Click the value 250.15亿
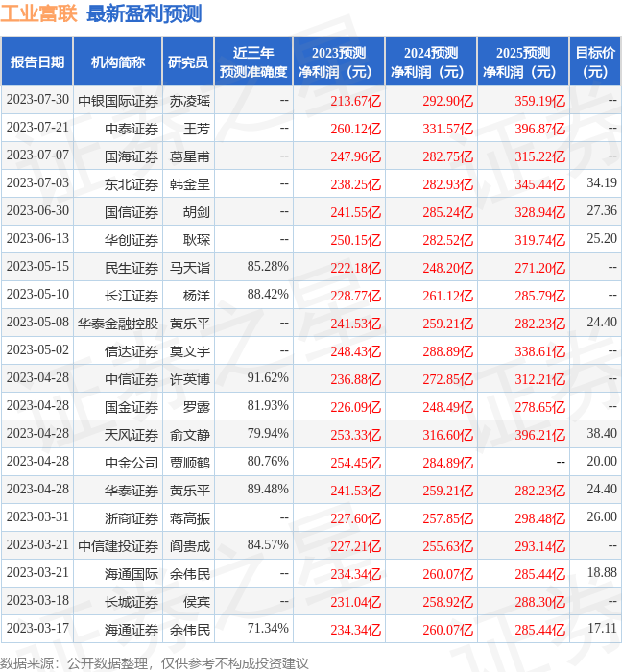 pos(355,240)
